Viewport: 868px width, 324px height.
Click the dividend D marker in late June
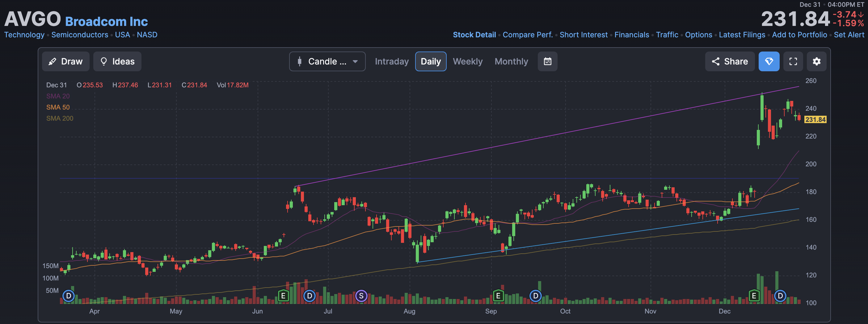coord(309,296)
